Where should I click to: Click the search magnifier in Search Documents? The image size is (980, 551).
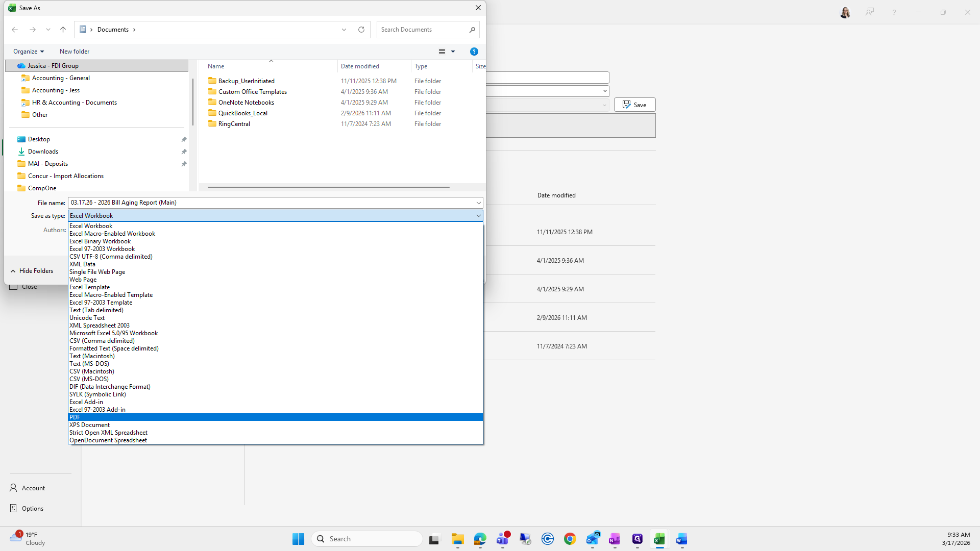click(472, 30)
